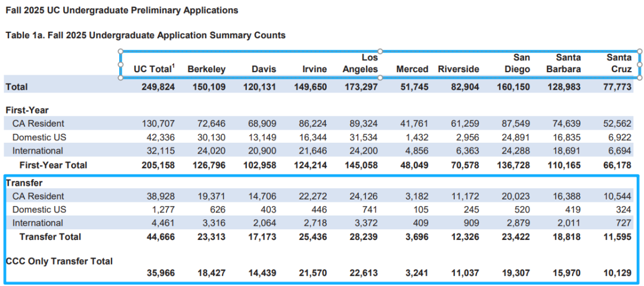Click the top-left resize handle of header selection
Screen dimensions: 644x286
pyautogui.click(x=120, y=51)
